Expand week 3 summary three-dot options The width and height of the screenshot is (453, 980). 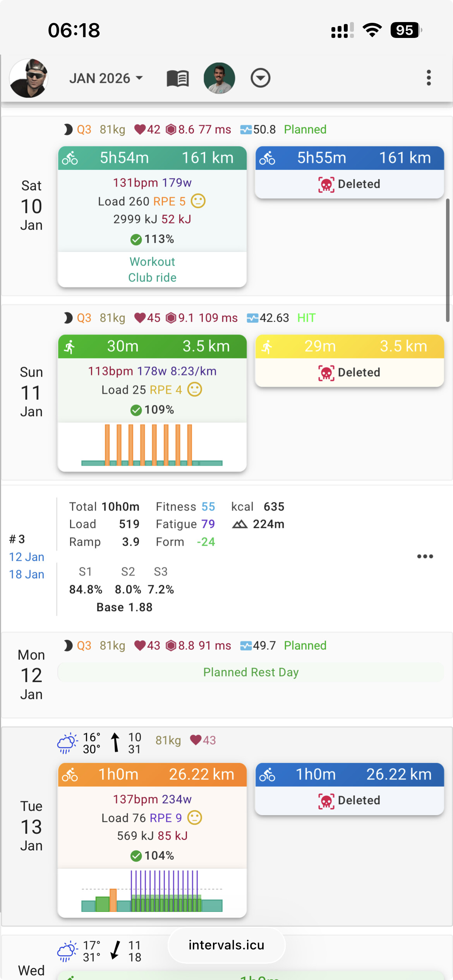(x=425, y=557)
